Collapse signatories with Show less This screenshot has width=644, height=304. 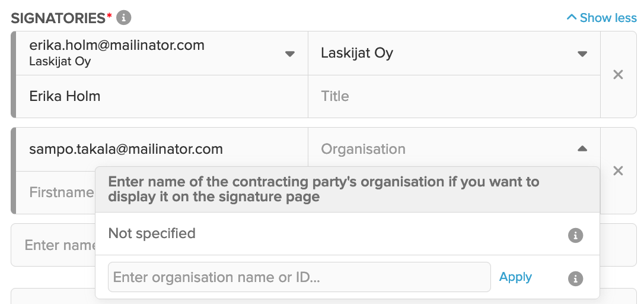pos(602,18)
